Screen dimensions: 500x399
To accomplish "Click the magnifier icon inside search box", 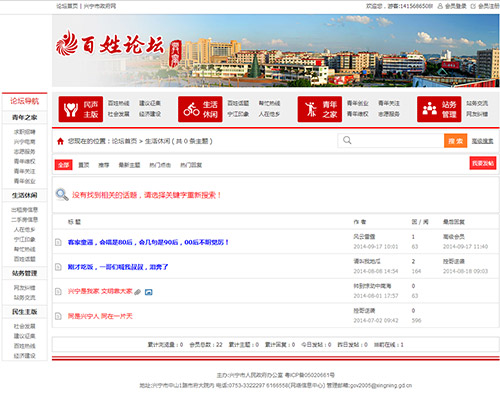I will (347, 140).
